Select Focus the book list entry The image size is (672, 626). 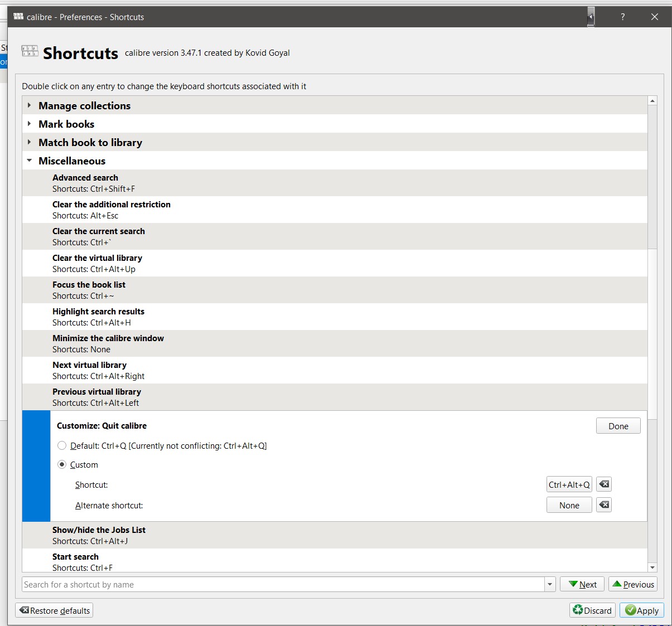pos(335,290)
